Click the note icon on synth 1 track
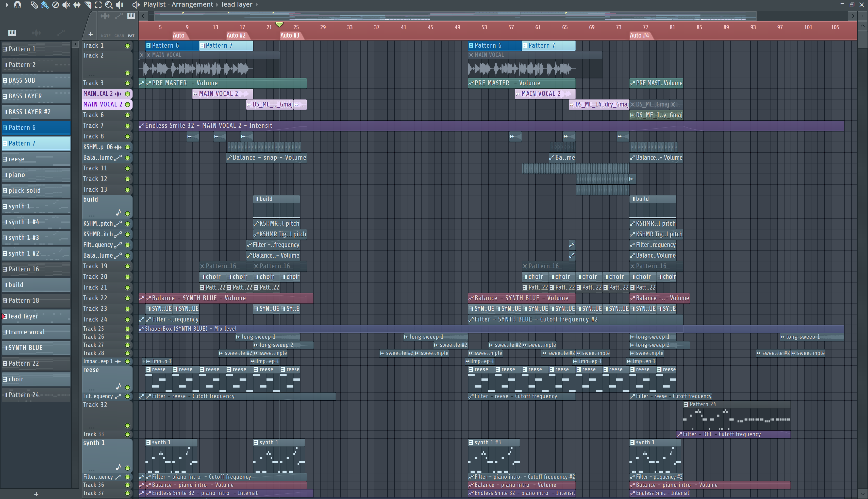868x499 pixels. [x=118, y=467]
